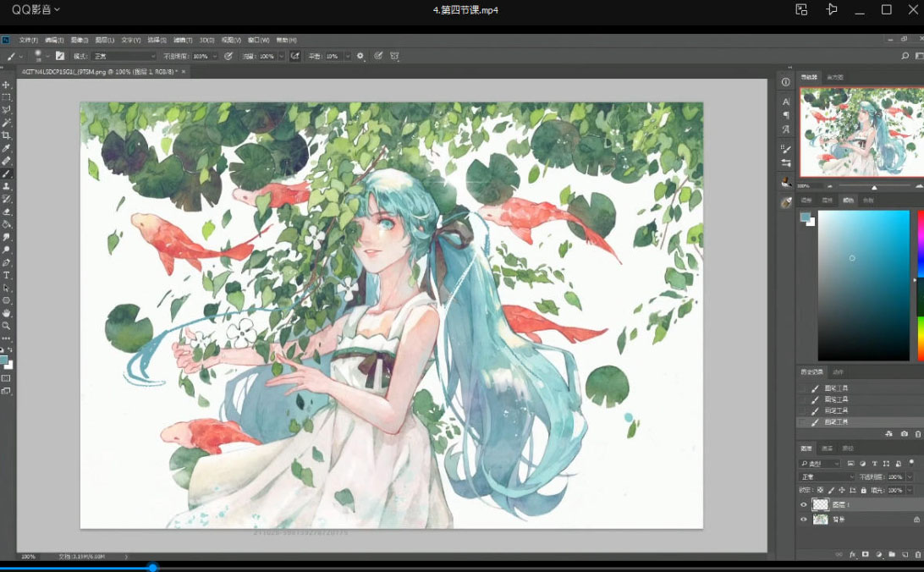Open the flow percentage dropdown arrow
The width and height of the screenshot is (924, 572).
click(x=281, y=56)
